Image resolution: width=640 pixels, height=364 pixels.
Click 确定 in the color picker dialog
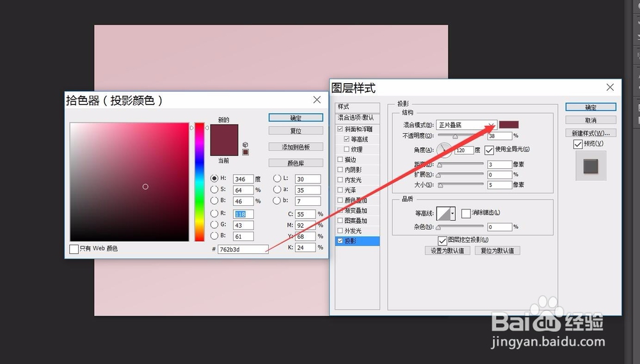pos(296,118)
